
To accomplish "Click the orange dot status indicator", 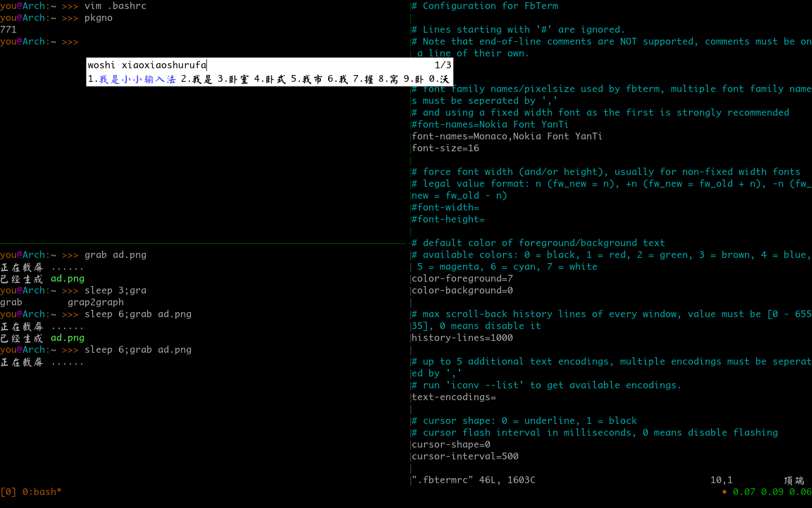I will point(725,492).
